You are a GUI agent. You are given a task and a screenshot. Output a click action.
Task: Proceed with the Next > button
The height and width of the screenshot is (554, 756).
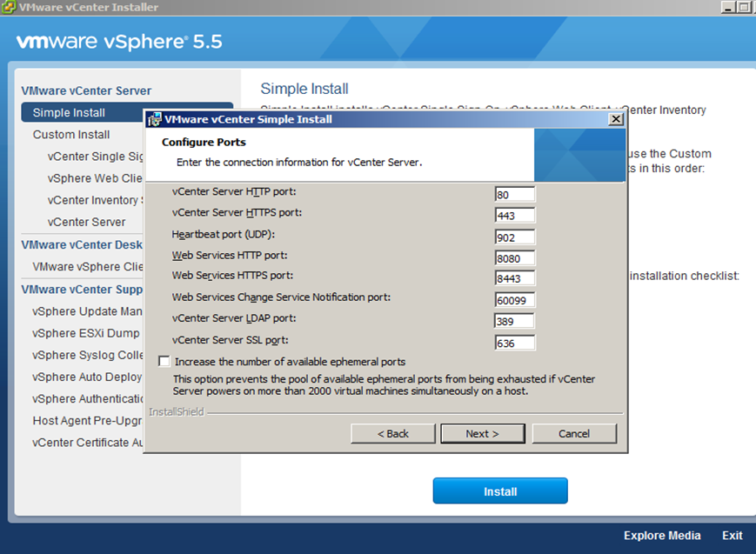[x=483, y=433]
